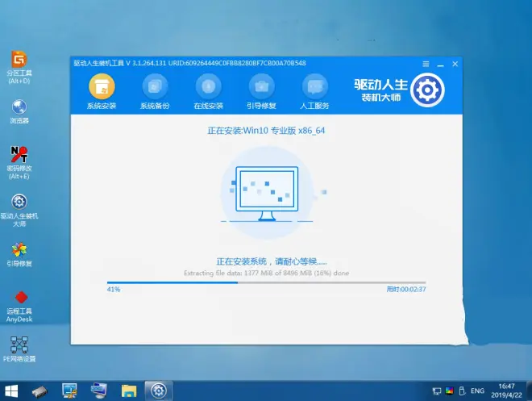Click the USB device tray icon
The width and height of the screenshot is (532, 401).
tap(462, 391)
